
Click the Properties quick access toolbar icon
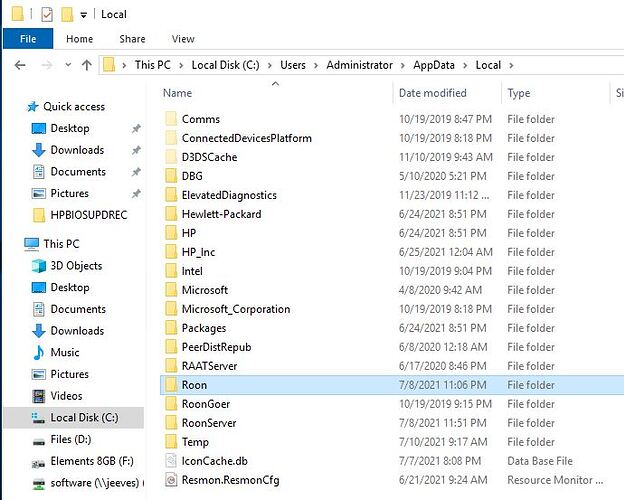click(47, 15)
